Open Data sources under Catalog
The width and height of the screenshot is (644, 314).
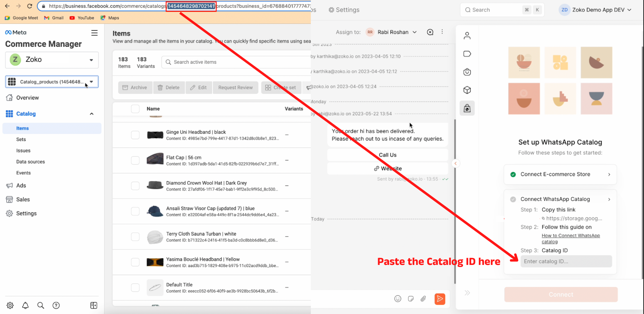(31, 162)
